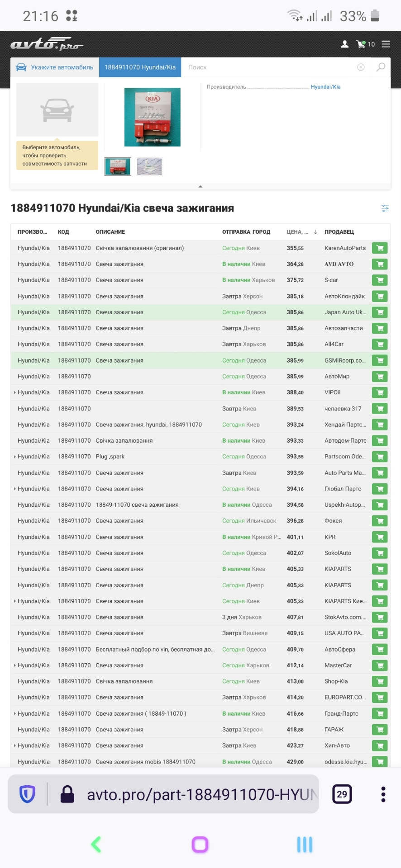The height and width of the screenshot is (868, 401).
Task: Collapse the part info panel arrow
Action: 200,186
